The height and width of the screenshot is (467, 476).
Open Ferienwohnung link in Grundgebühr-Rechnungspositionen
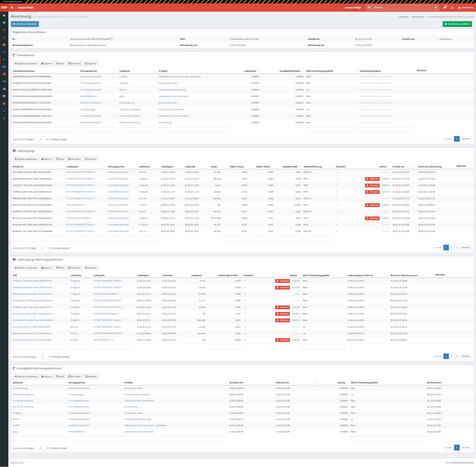(20, 388)
